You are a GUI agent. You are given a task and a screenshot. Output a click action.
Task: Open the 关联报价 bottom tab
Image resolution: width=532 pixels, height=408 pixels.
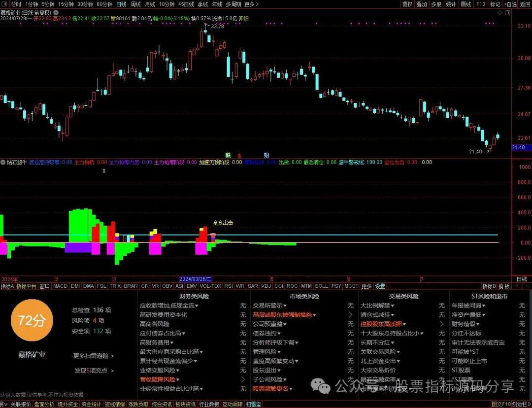(21, 404)
